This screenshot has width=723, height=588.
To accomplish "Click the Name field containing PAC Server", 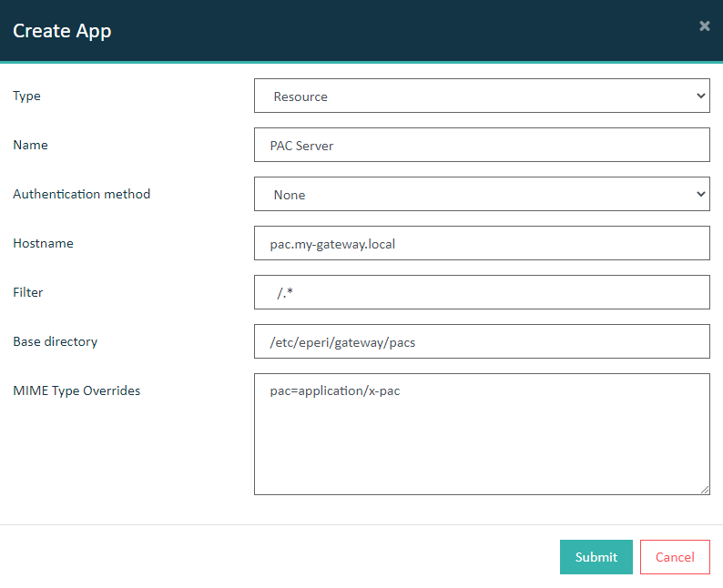I will coord(482,145).
